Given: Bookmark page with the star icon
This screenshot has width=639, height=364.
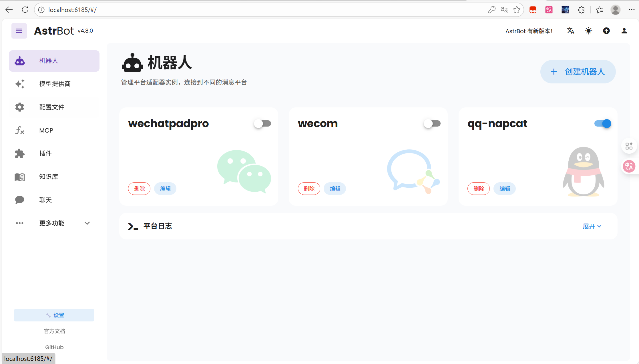Looking at the screenshot, I should [x=517, y=10].
